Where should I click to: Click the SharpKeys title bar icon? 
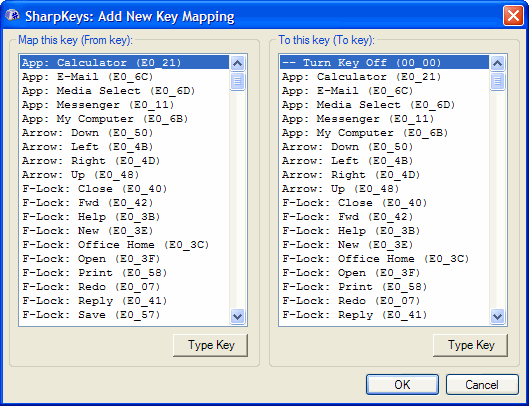12,16
